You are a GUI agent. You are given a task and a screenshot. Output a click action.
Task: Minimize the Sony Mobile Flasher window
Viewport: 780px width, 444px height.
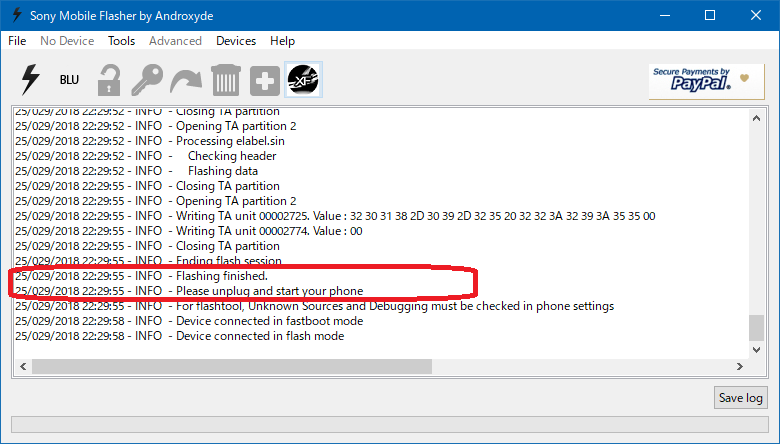pos(665,15)
